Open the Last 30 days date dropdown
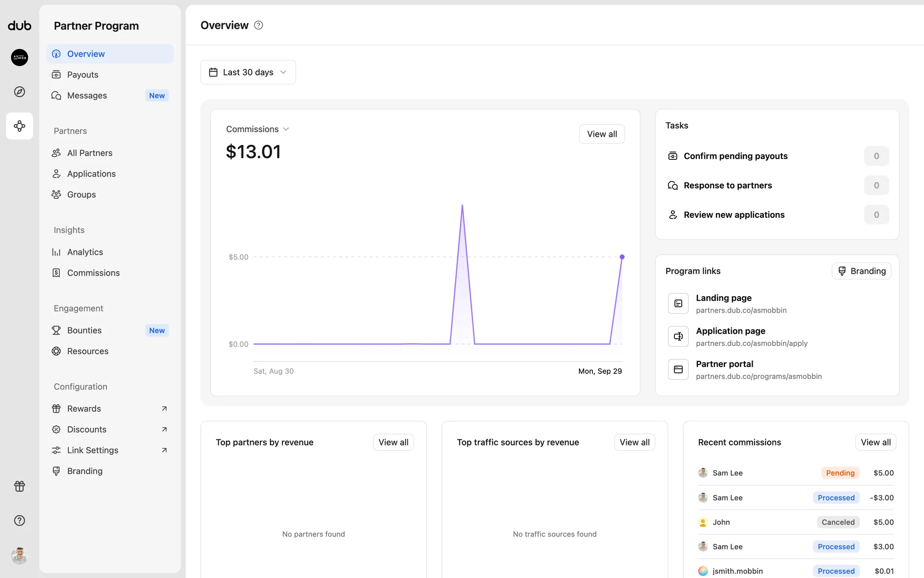 [248, 72]
